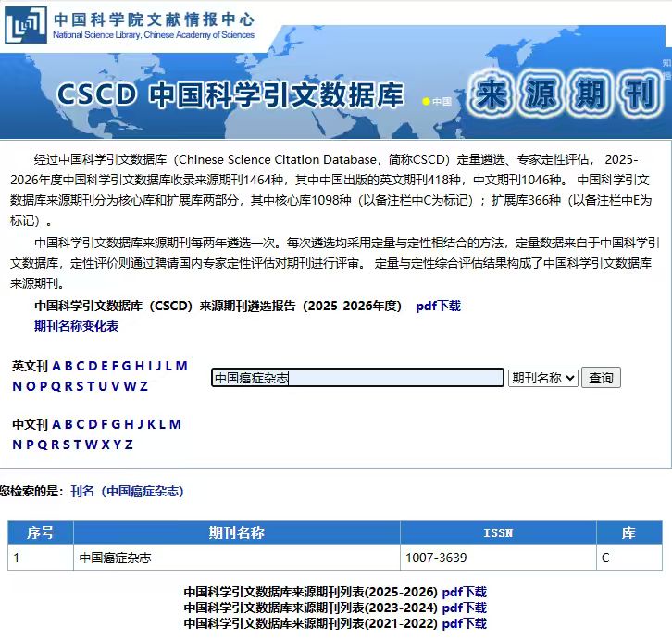Select letter A in the 中文刊 index
Image resolution: width=672 pixels, height=639 pixels.
tap(56, 424)
